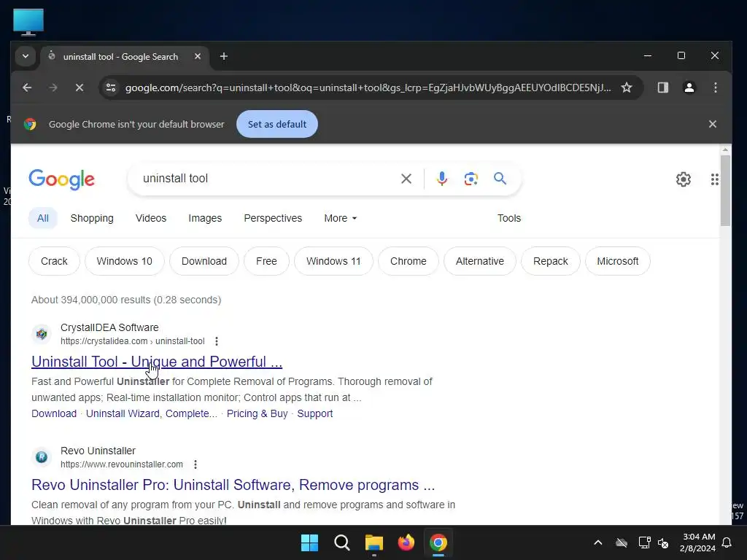The image size is (747, 560).
Task: Open Chrome three-dot menu
Action: pos(715,87)
